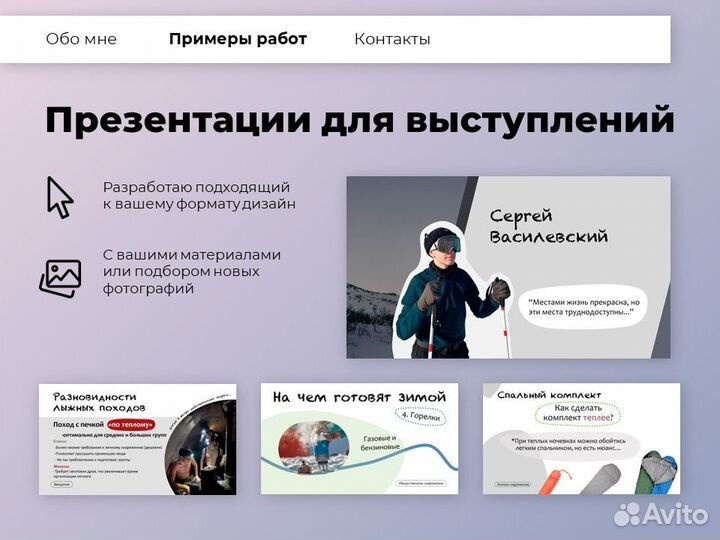
Task: Click the Как сделать комплект теплее? bubble
Action: [578, 413]
